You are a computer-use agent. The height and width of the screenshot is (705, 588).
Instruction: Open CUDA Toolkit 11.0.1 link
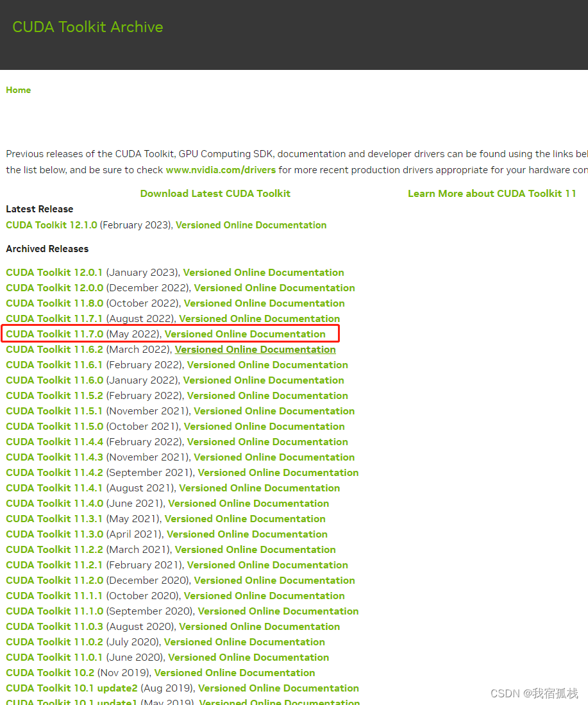[x=55, y=658]
